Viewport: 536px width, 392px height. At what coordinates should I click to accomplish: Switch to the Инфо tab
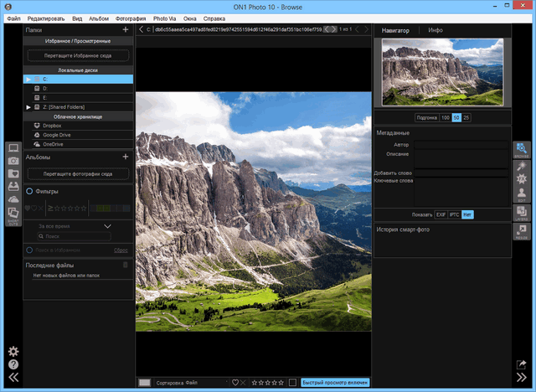click(435, 30)
